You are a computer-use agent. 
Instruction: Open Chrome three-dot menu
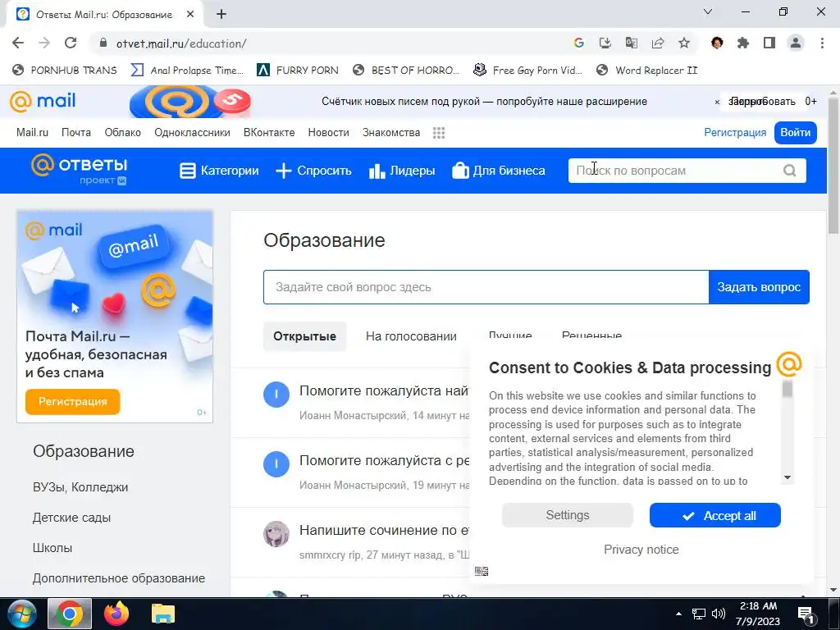tap(822, 43)
